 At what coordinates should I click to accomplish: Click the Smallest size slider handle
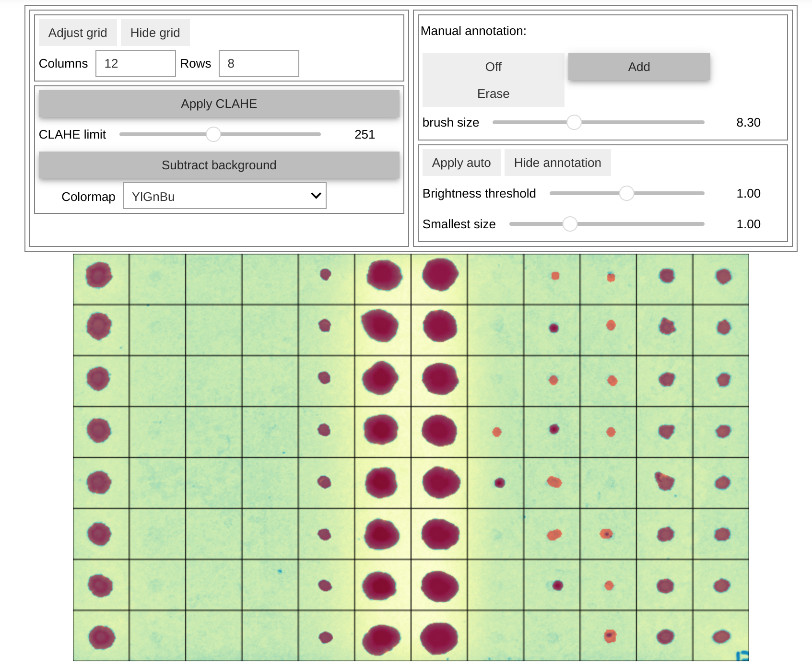(570, 224)
